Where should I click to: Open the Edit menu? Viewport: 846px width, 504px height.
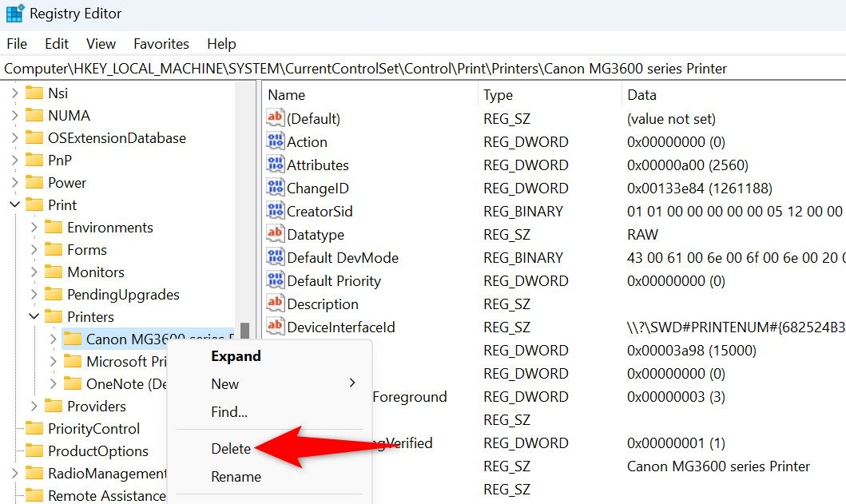(x=57, y=44)
